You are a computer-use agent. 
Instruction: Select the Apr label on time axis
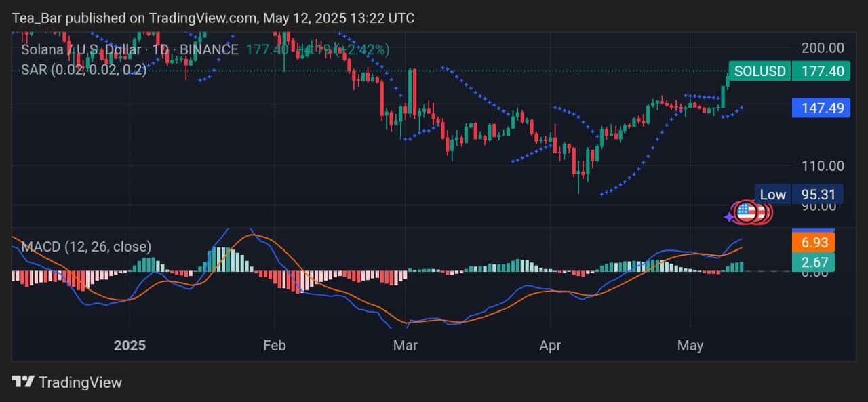click(x=550, y=346)
